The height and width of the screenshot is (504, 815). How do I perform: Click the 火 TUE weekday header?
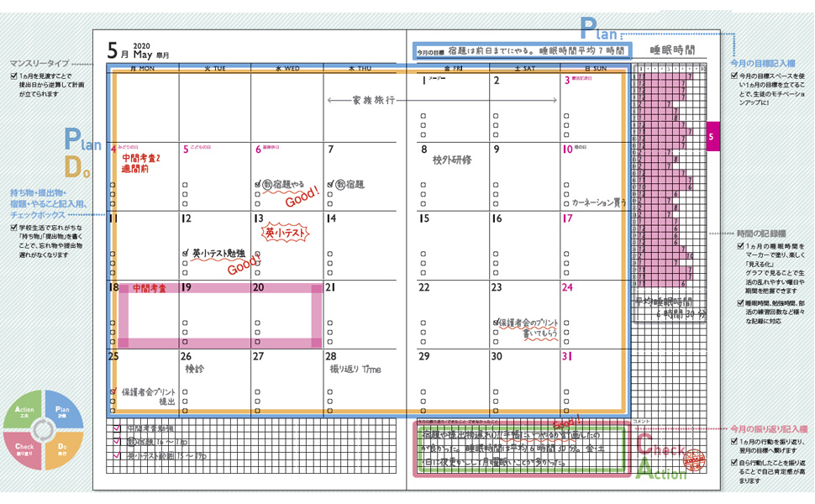(x=215, y=68)
